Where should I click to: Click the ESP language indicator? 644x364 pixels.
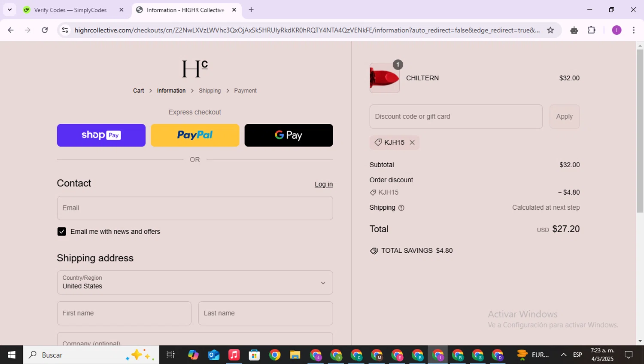(x=577, y=355)
